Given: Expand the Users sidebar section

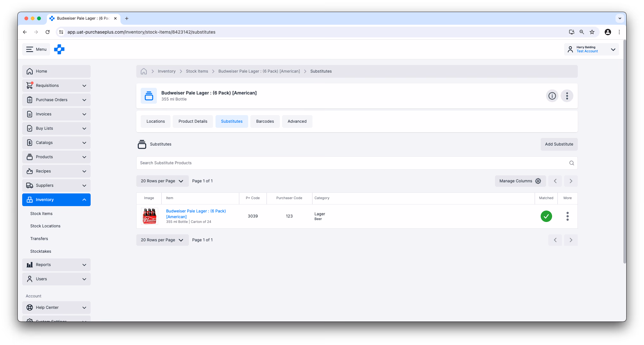Looking at the screenshot, I should tap(56, 279).
